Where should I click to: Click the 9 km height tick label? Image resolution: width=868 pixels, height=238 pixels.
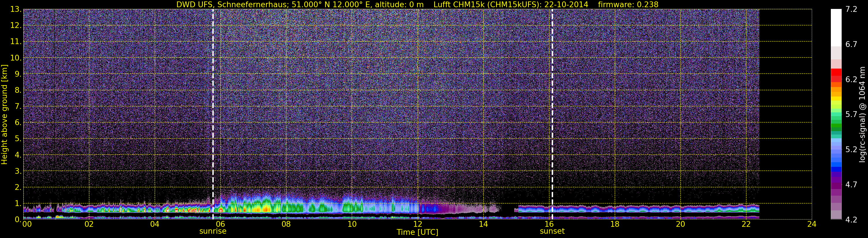click(18, 74)
